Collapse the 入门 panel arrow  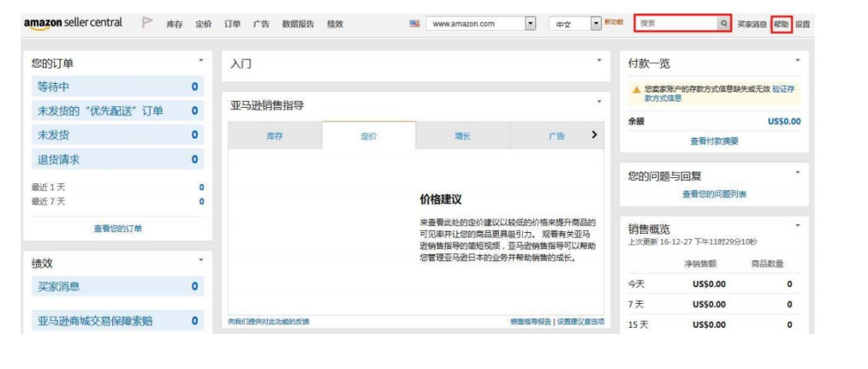[x=599, y=59]
